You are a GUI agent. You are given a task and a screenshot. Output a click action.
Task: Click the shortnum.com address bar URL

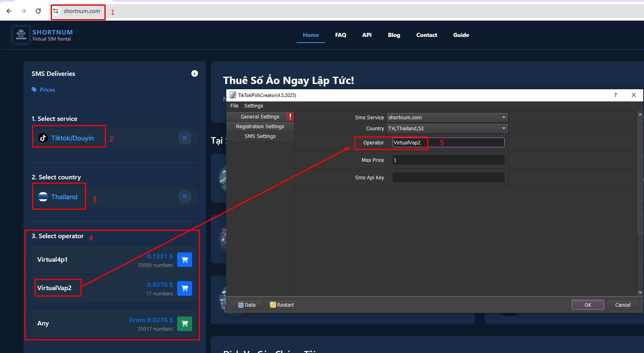82,11
